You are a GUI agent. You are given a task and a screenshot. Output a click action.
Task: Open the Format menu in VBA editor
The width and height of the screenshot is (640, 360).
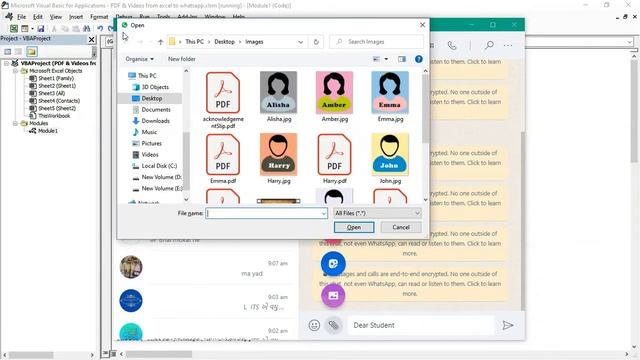coord(99,17)
